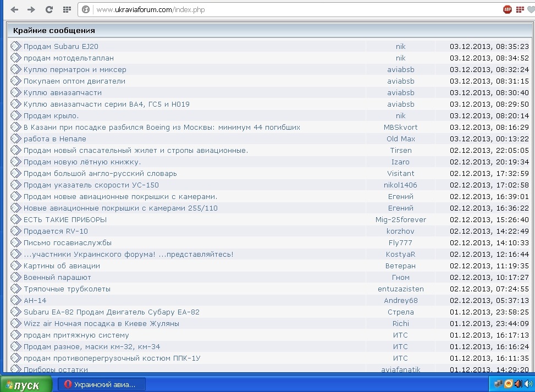Open the Speed Dial grid button
Viewport: 535px width, 392px height.
click(x=67, y=9)
